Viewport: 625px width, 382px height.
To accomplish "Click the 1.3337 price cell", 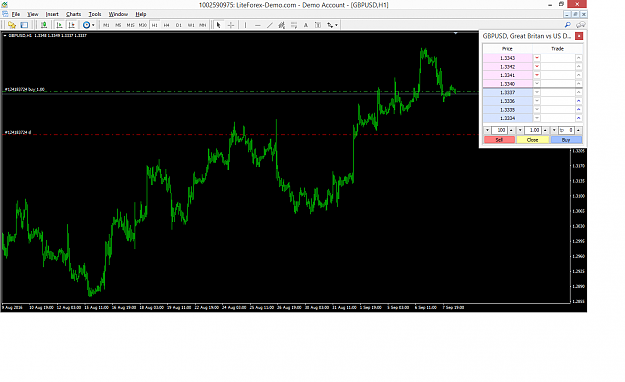I will tap(507, 93).
